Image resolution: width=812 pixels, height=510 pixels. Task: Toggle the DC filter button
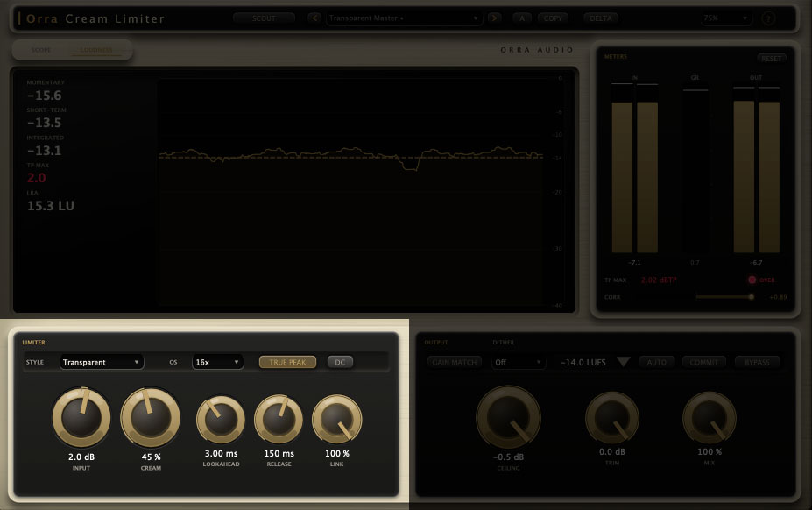click(340, 362)
